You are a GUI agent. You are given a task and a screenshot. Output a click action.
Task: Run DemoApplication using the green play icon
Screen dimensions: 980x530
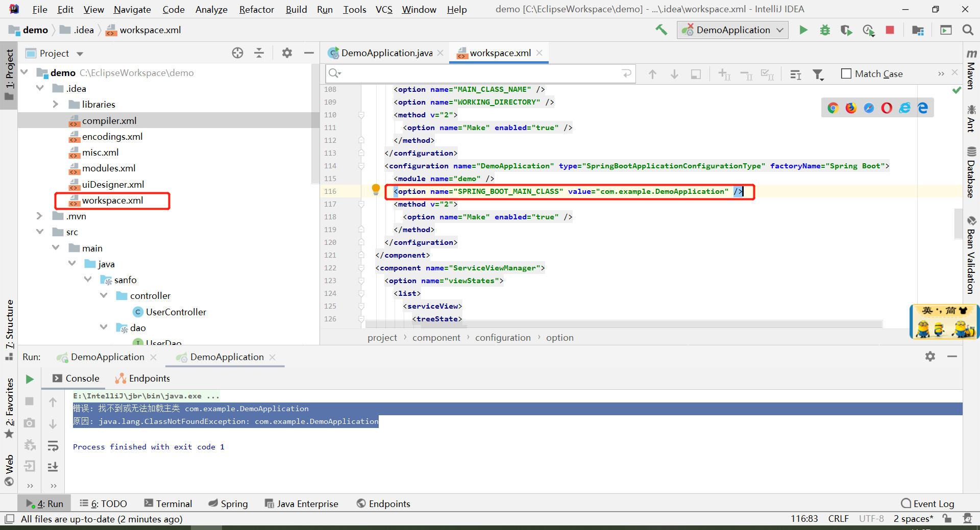[803, 30]
